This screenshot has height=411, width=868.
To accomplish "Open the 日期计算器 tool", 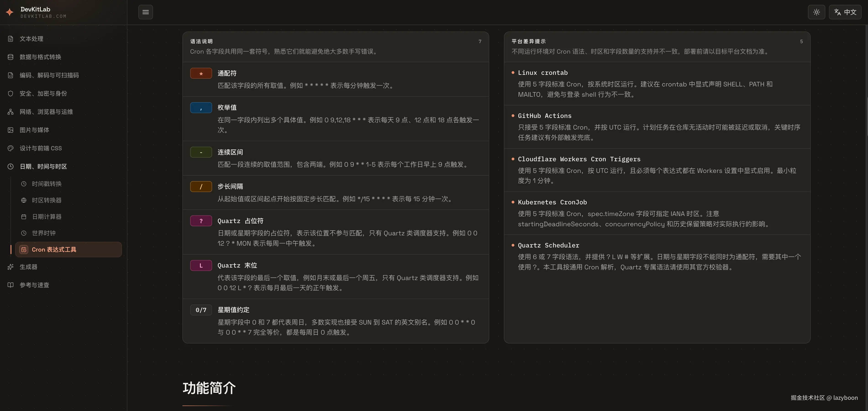I will pyautogui.click(x=68, y=217).
